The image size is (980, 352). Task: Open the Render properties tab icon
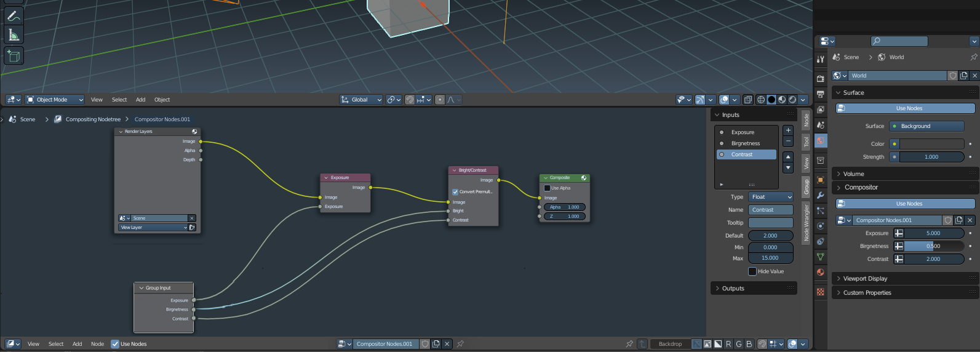point(821,79)
